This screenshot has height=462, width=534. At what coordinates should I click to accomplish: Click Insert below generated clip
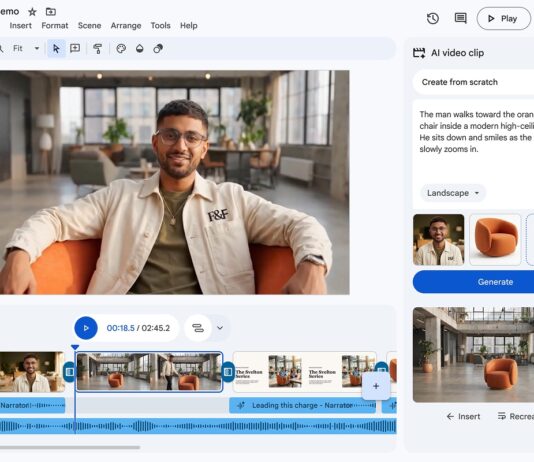(x=463, y=416)
